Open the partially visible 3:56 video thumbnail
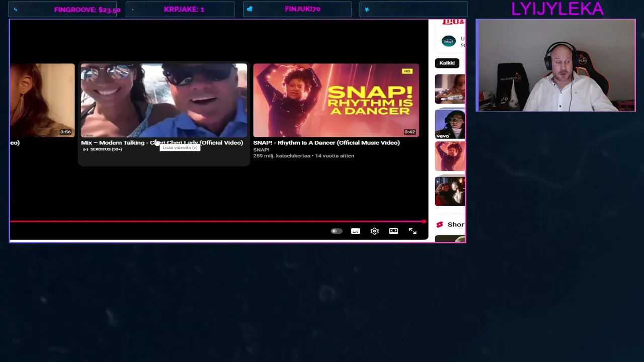644x362 pixels. [x=42, y=100]
